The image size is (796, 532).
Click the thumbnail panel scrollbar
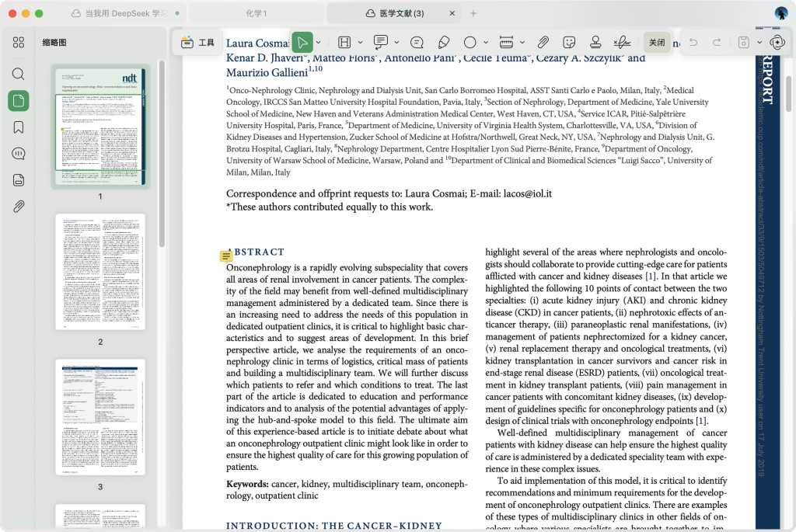coord(162,154)
